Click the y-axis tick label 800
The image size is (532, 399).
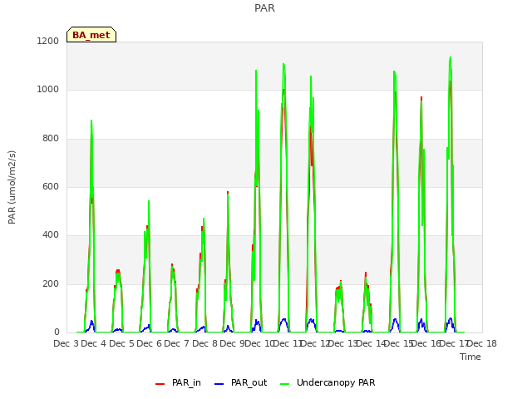point(51,139)
